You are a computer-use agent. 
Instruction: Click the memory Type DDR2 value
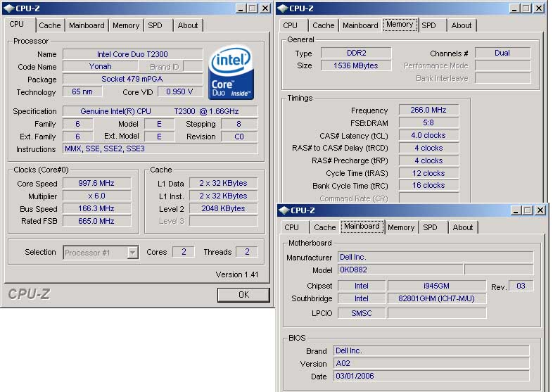[356, 53]
